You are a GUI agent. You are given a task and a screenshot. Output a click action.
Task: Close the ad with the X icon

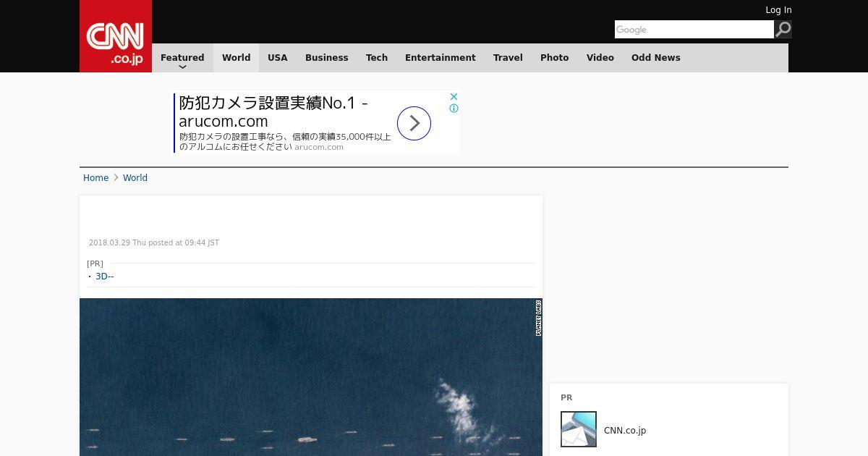coord(454,96)
